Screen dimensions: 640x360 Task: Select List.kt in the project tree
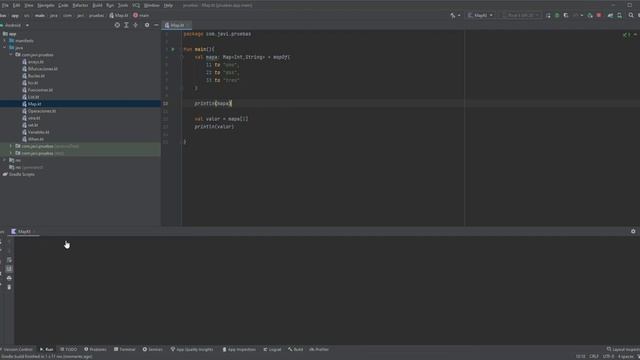pos(33,97)
